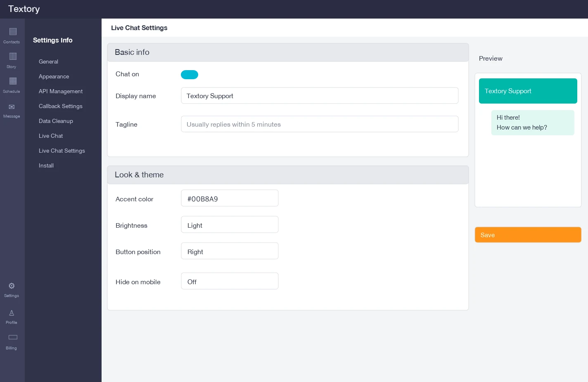Click the Display name input field
The width and height of the screenshot is (588, 382).
point(320,96)
